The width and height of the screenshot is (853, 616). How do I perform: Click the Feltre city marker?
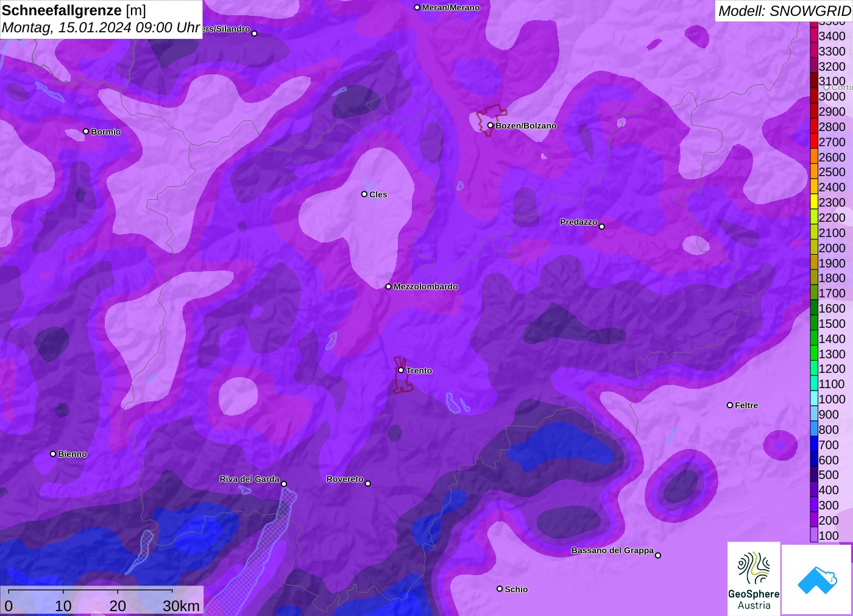click(730, 405)
